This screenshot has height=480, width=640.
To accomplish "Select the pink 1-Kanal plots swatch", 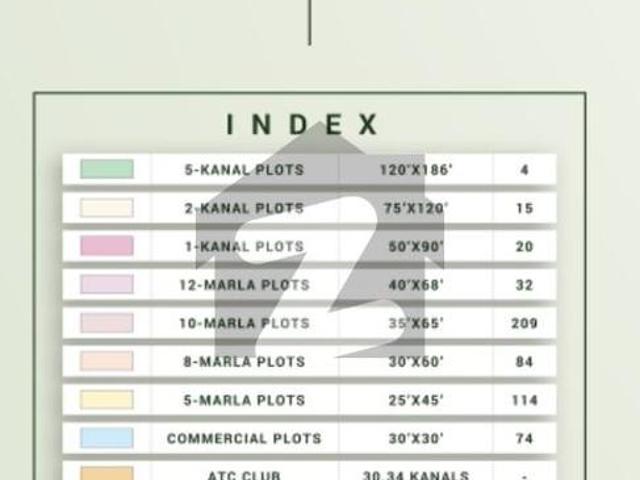I will pos(106,246).
